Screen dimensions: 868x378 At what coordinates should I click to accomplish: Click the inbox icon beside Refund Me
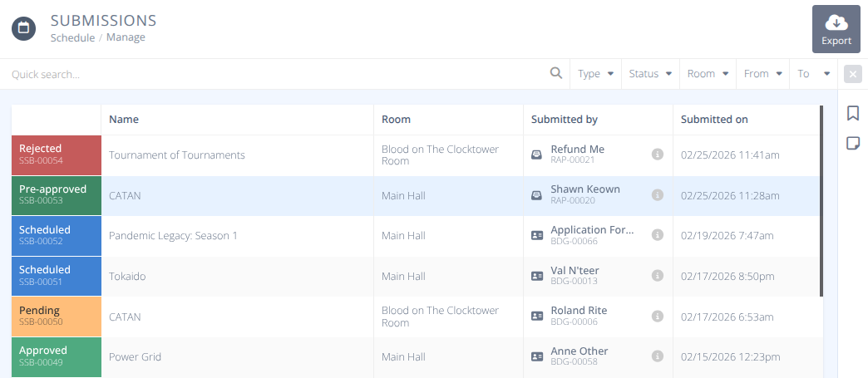tap(537, 155)
